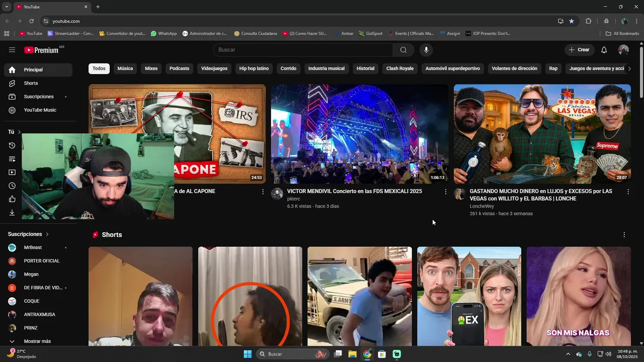Start voice search with microphone icon
This screenshot has width=644, height=362.
[426, 50]
